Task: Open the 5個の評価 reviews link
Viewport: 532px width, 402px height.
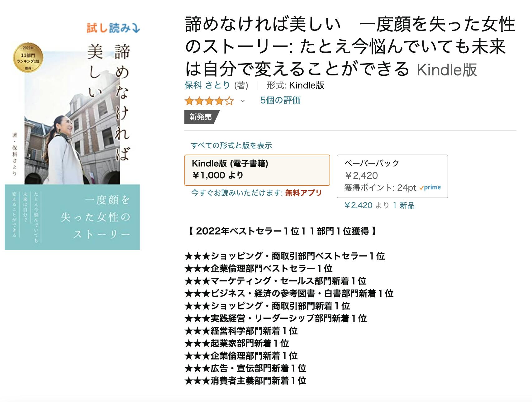Action: coord(280,100)
